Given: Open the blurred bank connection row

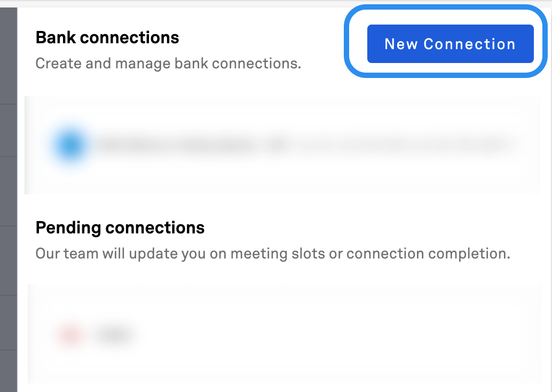Looking at the screenshot, I should pos(282,145).
